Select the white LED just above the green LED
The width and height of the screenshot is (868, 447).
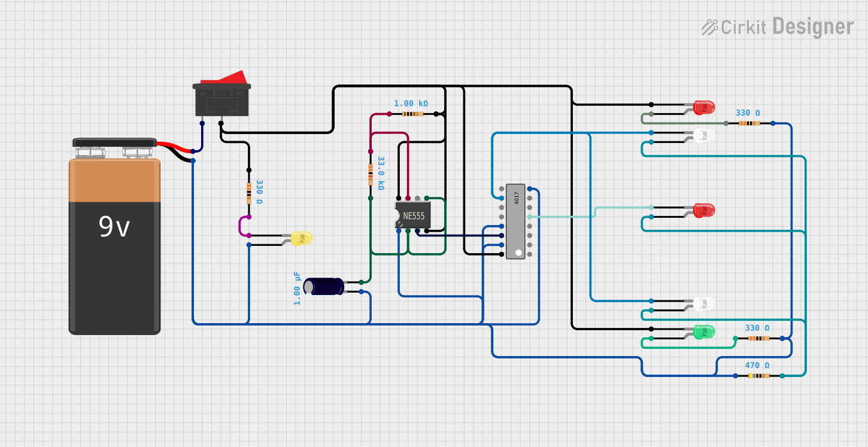704,304
